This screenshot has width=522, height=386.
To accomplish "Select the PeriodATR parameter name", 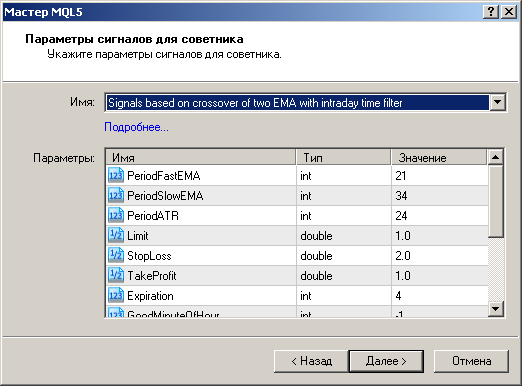I will click(x=153, y=216).
